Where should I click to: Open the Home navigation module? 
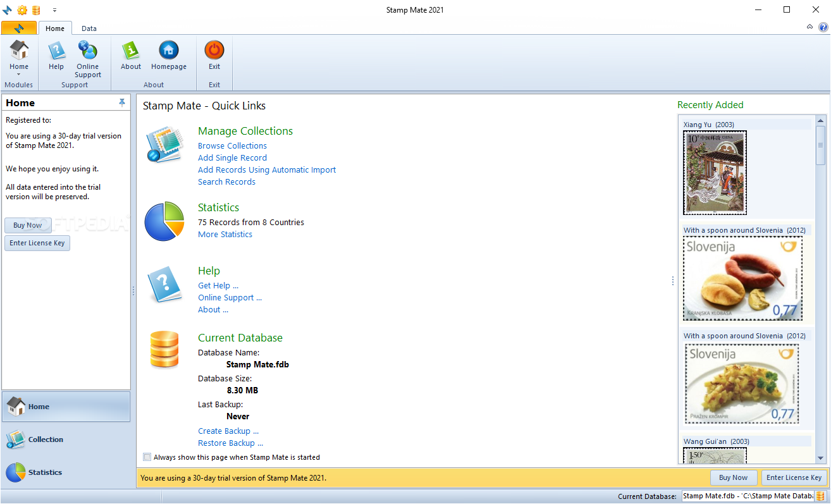pos(66,407)
